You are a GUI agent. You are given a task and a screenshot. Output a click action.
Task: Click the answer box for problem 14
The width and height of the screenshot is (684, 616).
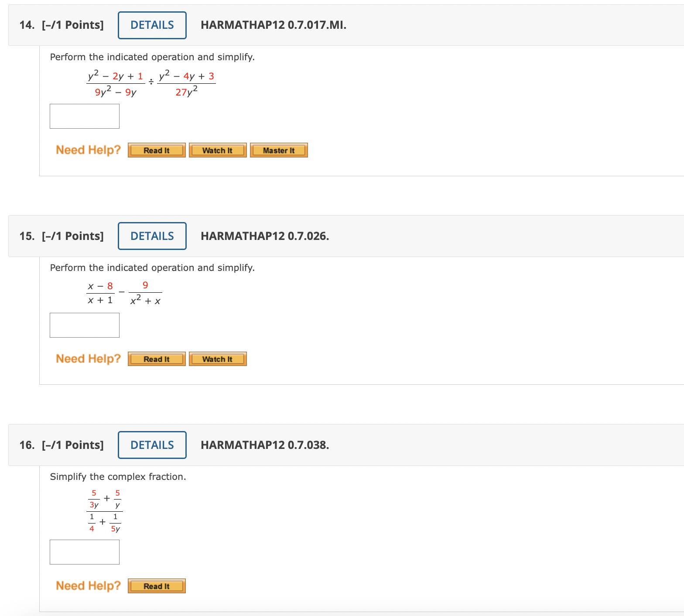pos(84,116)
